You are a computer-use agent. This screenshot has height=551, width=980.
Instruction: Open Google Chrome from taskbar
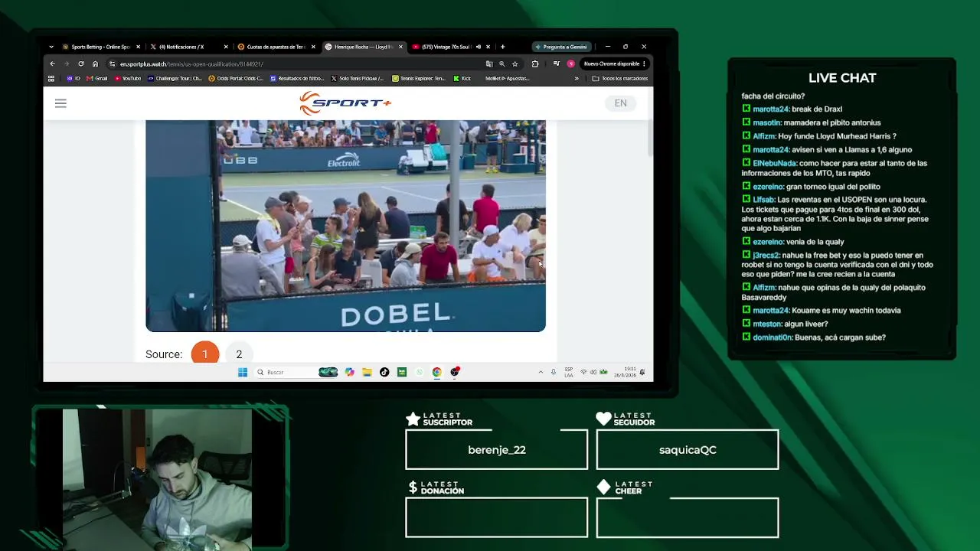(437, 372)
